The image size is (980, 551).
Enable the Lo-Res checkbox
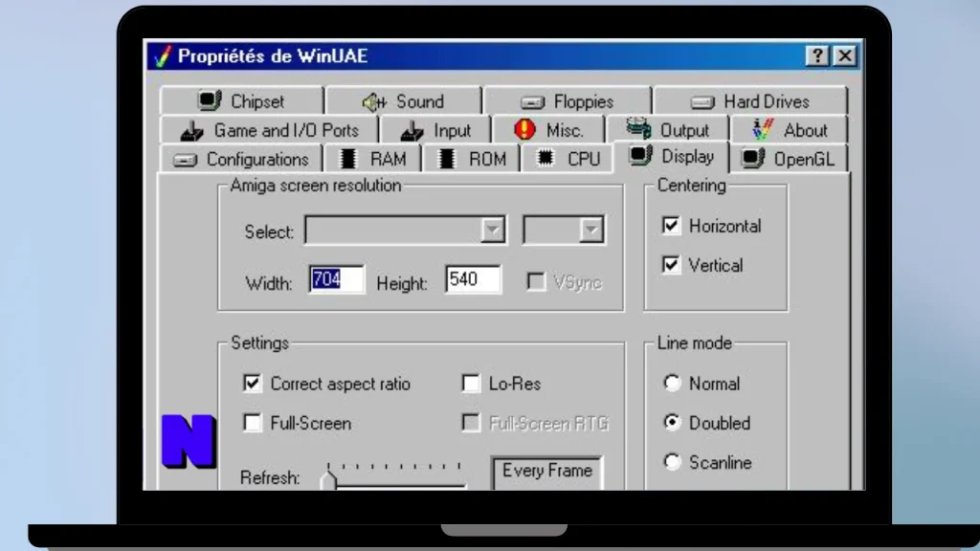point(471,383)
